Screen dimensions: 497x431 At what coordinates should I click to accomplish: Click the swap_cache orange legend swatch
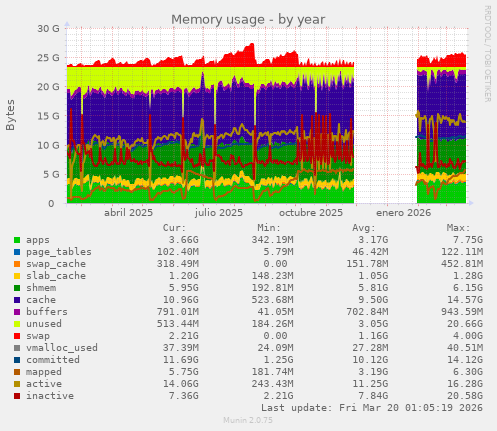click(17, 264)
